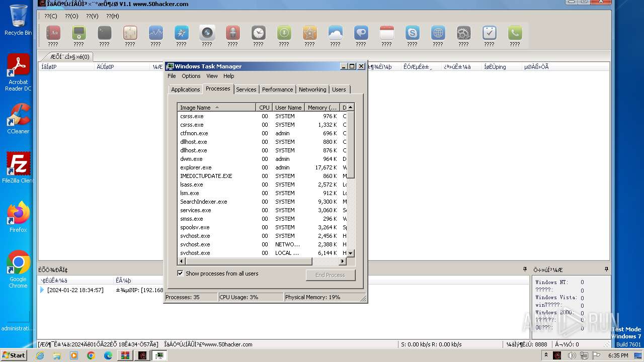Switch to the Applications tab
The width and height of the screenshot is (644, 362).
tap(186, 89)
